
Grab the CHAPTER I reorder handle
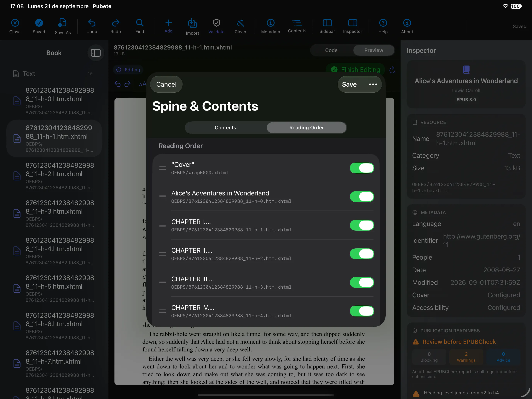tap(163, 225)
